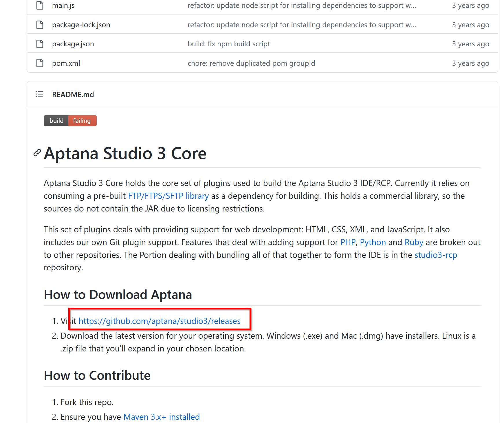The image size is (504, 423).
Task: Click the README.md header title
Action: click(x=73, y=94)
